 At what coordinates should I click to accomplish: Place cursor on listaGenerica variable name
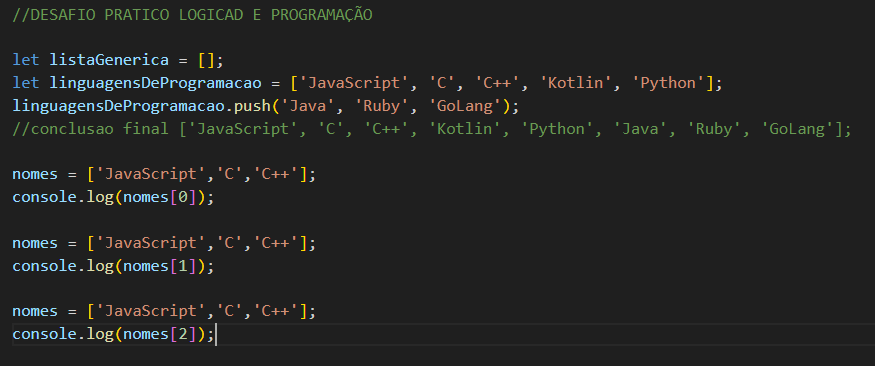[x=109, y=60]
